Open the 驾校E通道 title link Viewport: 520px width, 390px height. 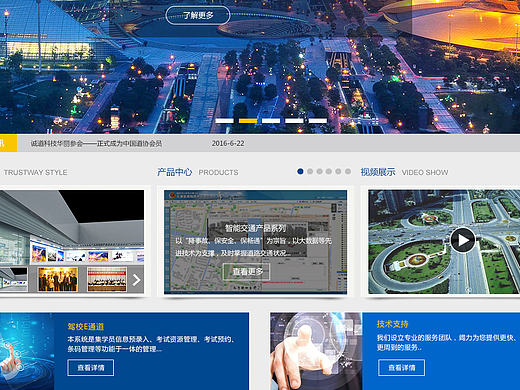point(86,327)
